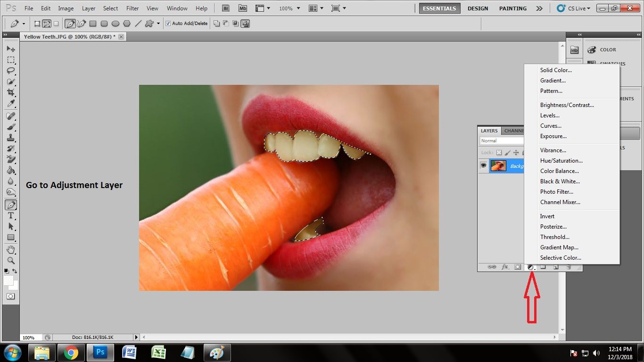Select the Spot Healing Brush tool
The height and width of the screenshot is (362, 644).
point(10,116)
